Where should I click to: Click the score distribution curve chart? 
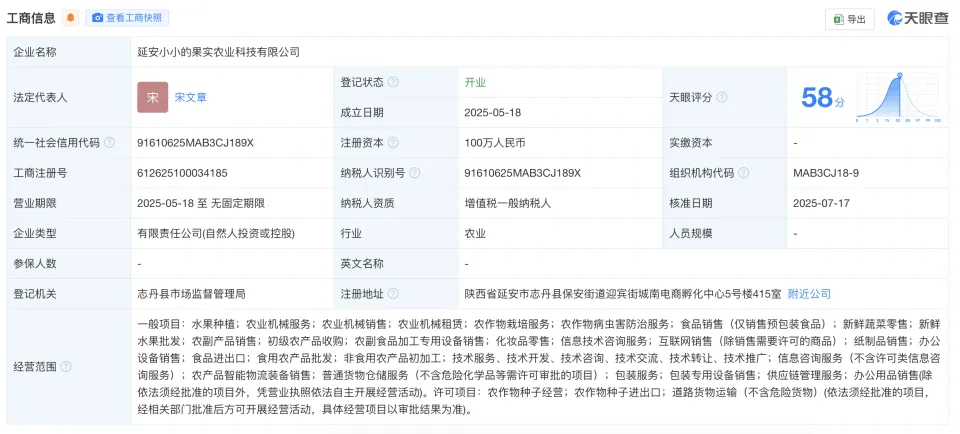[x=898, y=98]
